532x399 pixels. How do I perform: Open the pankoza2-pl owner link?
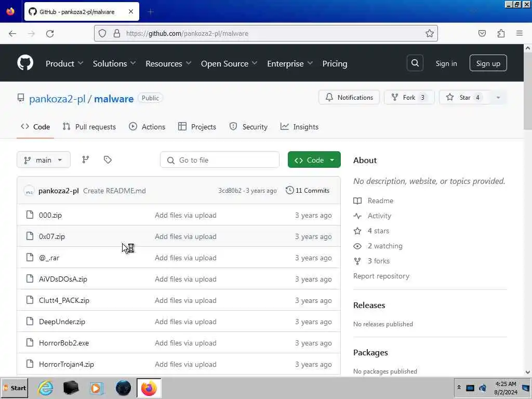click(x=57, y=99)
